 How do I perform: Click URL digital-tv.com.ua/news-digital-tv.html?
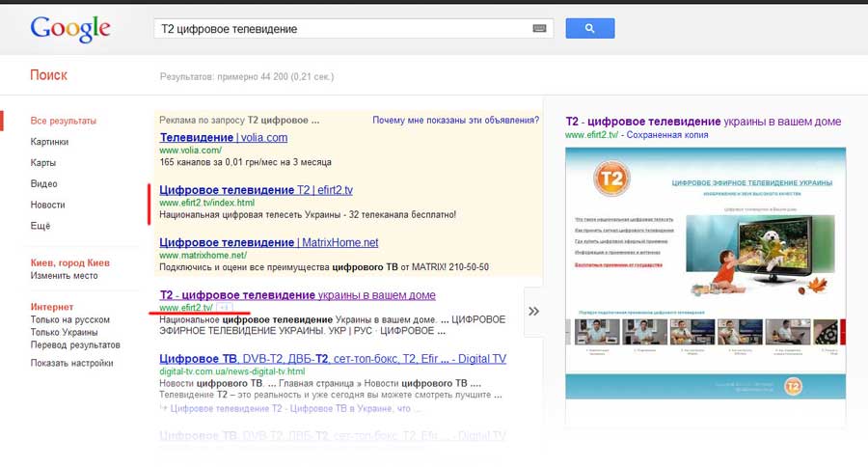coord(231,371)
